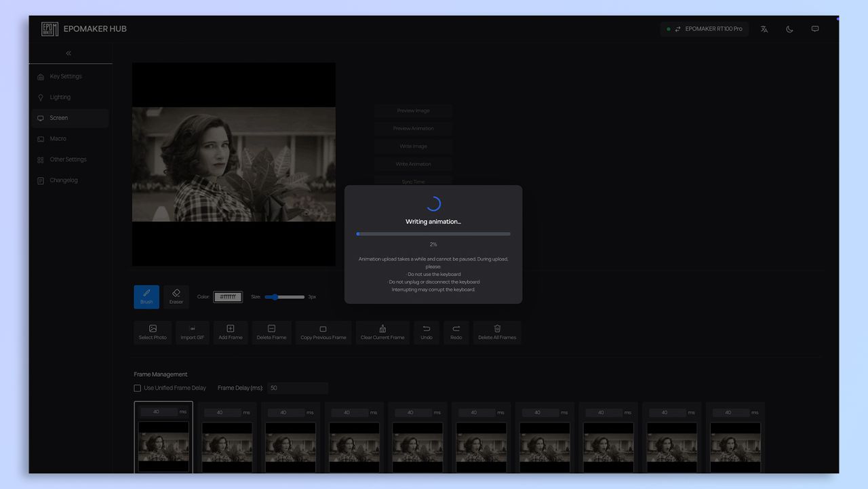This screenshot has height=489, width=868.
Task: Select the second frame thumbnail
Action: coord(227,446)
